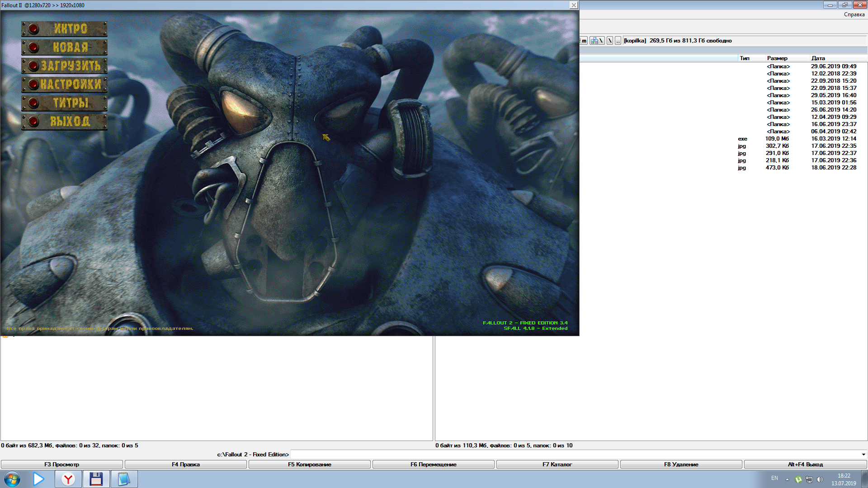This screenshot has width=868, height=488.
Task: Sort files by Размер column
Action: [x=787, y=58]
